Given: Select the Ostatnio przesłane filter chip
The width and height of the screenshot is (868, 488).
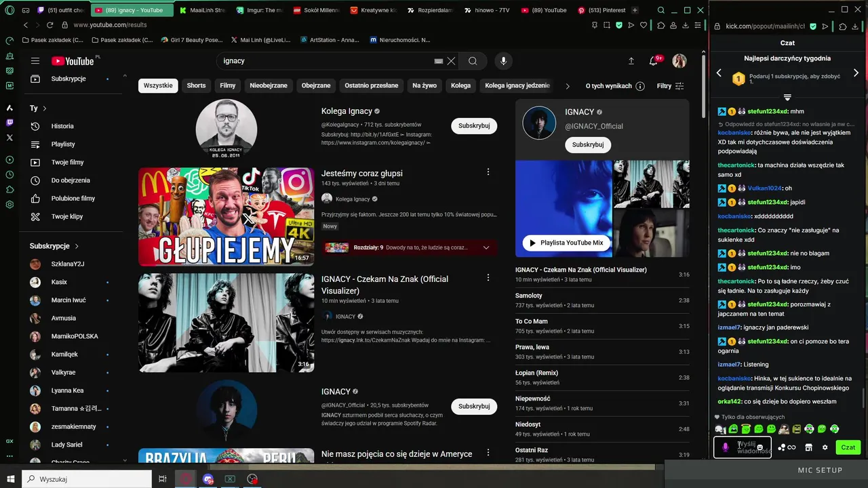Looking at the screenshot, I should (372, 86).
